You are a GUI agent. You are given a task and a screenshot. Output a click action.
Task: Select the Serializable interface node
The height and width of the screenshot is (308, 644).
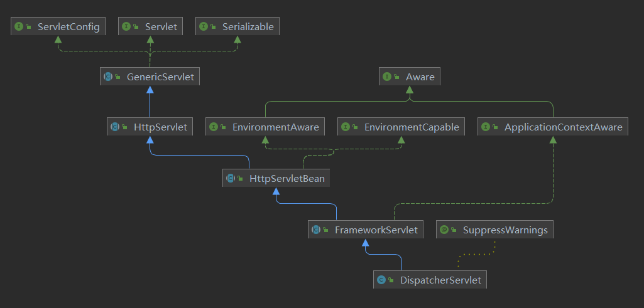(x=237, y=26)
